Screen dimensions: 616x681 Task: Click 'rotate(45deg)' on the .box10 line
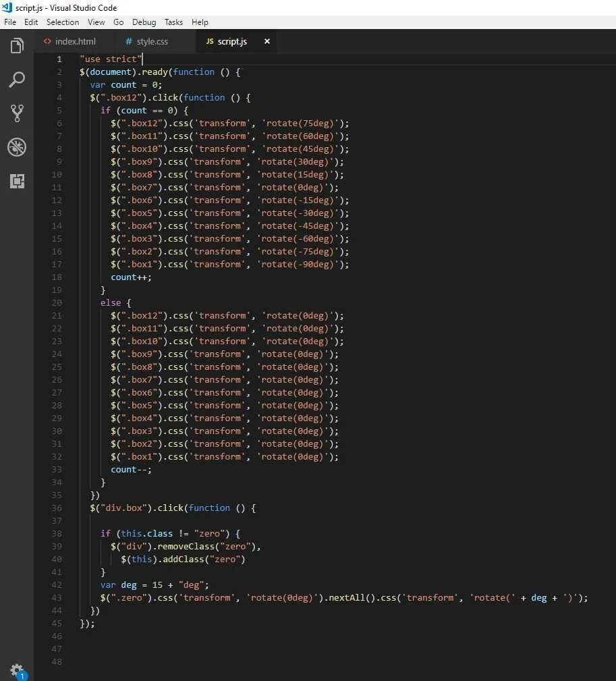tap(300, 149)
